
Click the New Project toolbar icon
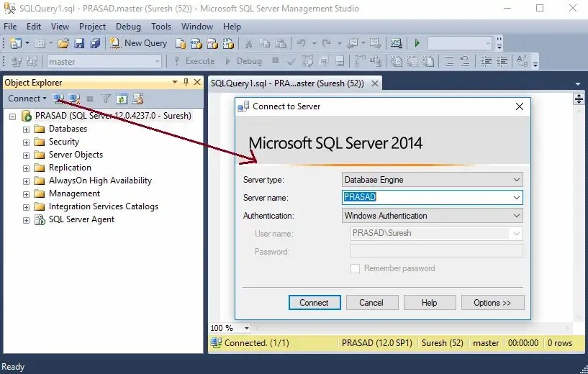(16, 43)
